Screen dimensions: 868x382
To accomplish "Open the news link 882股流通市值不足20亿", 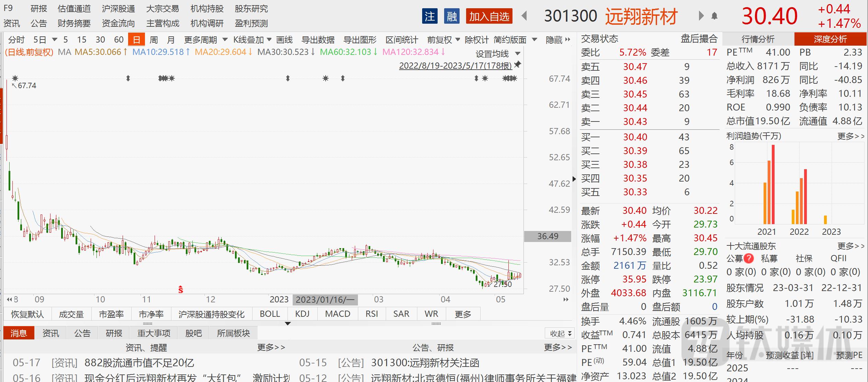I will [x=139, y=363].
